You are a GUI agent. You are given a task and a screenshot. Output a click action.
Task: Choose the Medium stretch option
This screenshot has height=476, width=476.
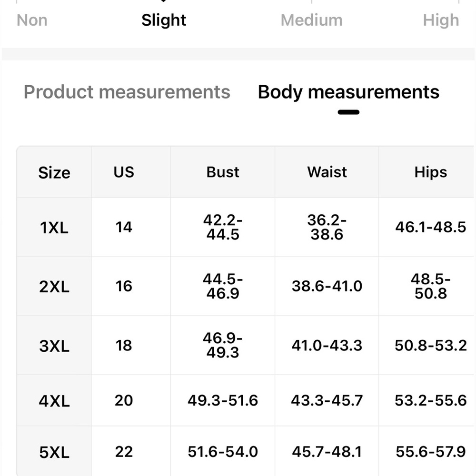point(311,20)
